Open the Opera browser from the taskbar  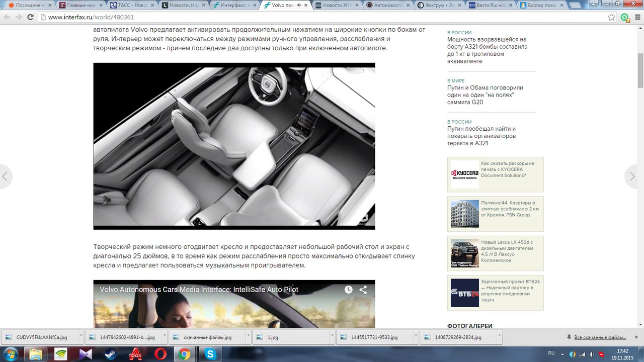coord(160,354)
